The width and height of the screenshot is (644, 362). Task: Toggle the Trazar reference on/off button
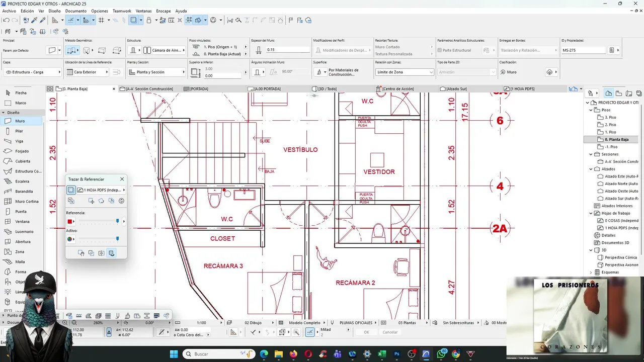point(71,190)
